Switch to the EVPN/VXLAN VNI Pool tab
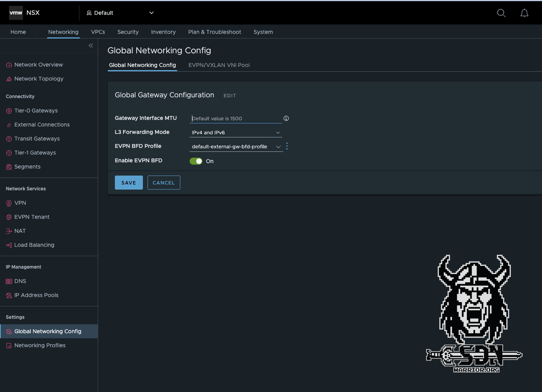The image size is (542, 392). coord(218,65)
